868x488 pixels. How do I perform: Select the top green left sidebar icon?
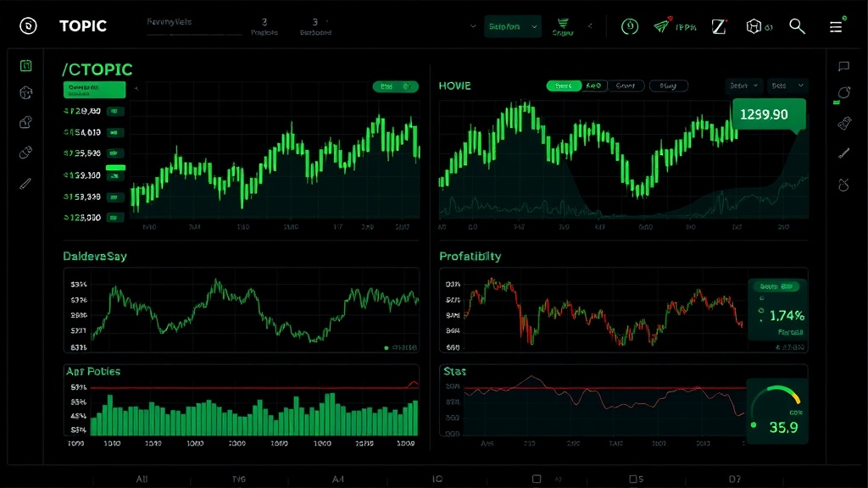tap(26, 66)
